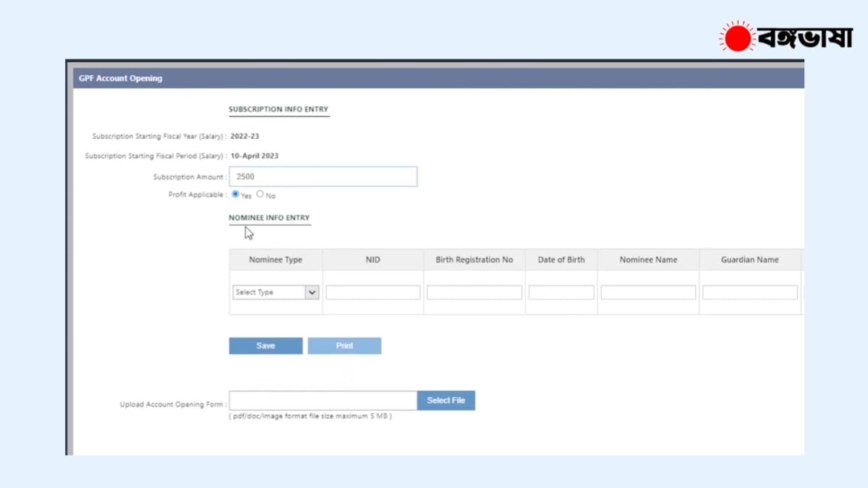
Task: Select the Date of Birth field
Action: pyautogui.click(x=561, y=292)
